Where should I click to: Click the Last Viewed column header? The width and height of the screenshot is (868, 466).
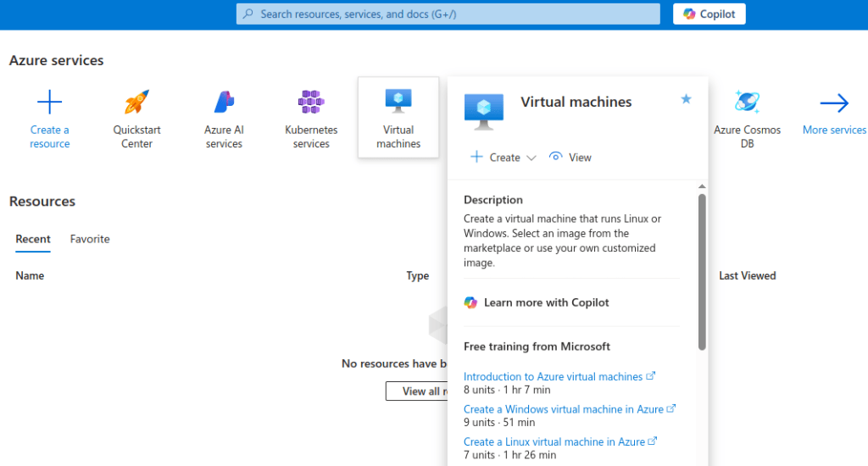(748, 275)
